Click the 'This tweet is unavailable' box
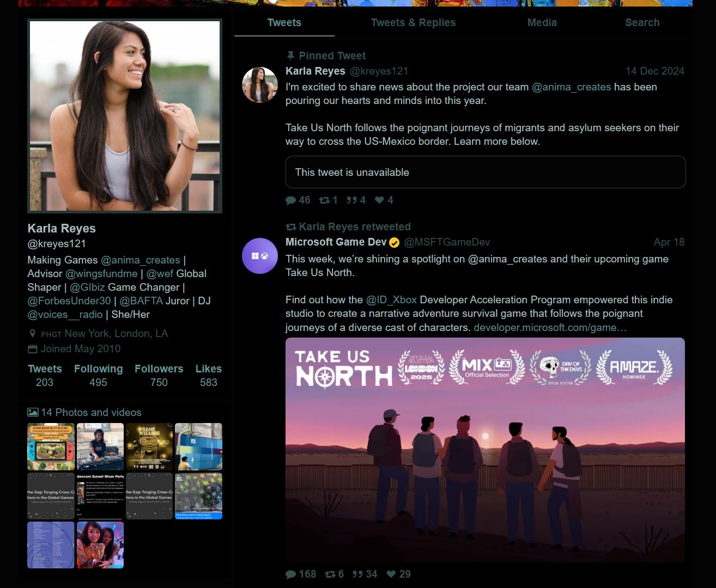Viewport: 716px width, 588px height. point(486,173)
